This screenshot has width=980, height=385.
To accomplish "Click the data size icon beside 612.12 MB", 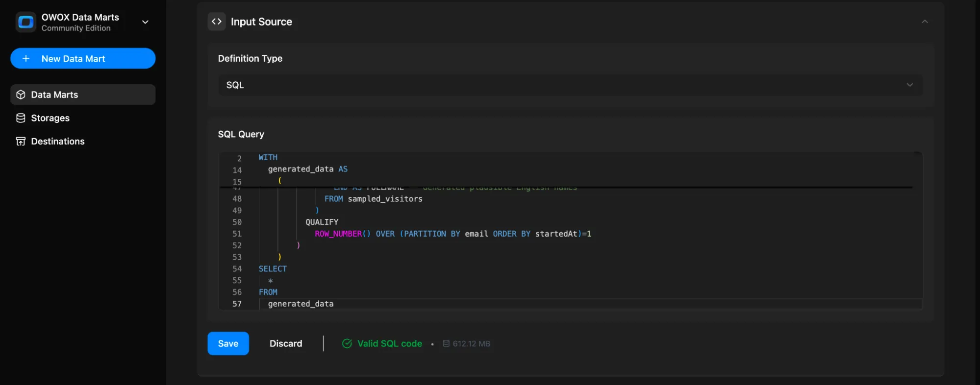I will pos(446,344).
